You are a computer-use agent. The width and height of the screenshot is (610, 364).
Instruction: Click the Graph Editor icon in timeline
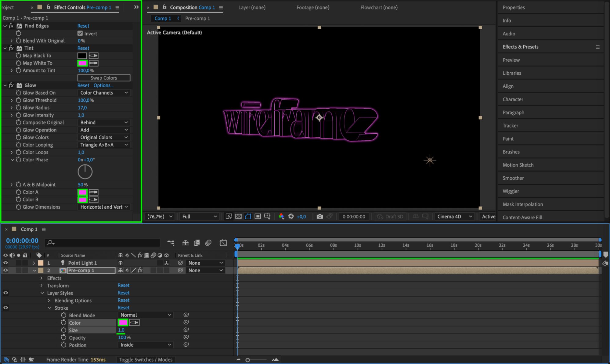pos(223,243)
